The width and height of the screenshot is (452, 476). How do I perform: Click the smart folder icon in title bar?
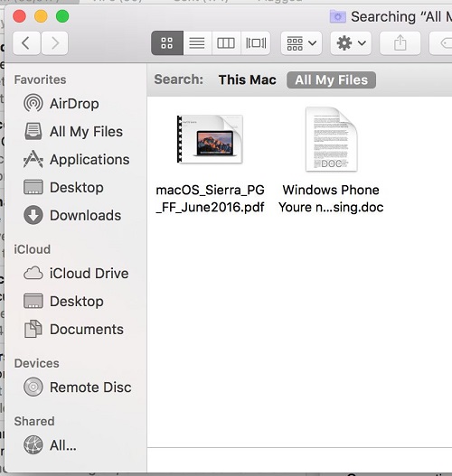coord(338,16)
